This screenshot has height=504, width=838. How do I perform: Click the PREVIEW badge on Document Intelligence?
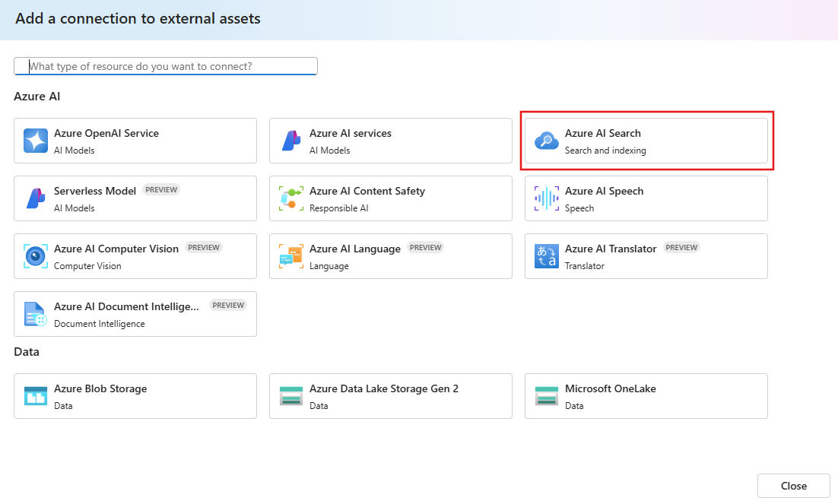tap(228, 305)
